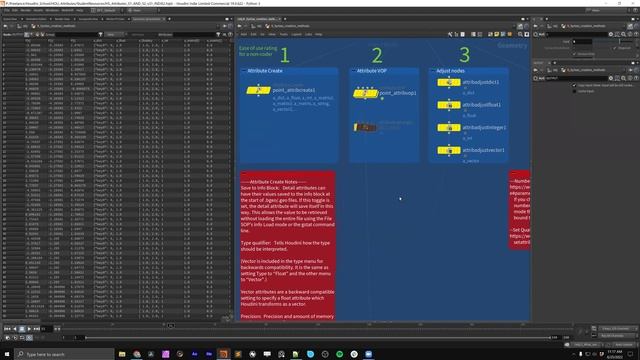Toggle pin on the network editor pane
The image size is (640, 360).
coord(520,26)
